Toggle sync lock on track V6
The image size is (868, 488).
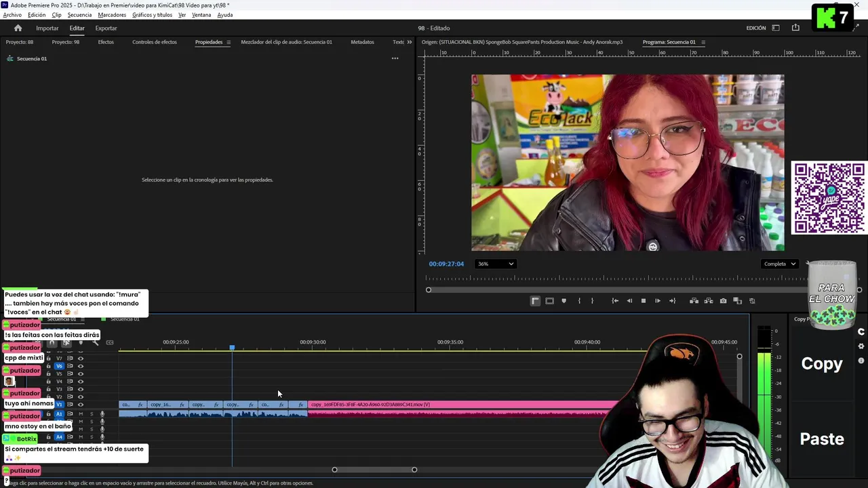point(69,366)
